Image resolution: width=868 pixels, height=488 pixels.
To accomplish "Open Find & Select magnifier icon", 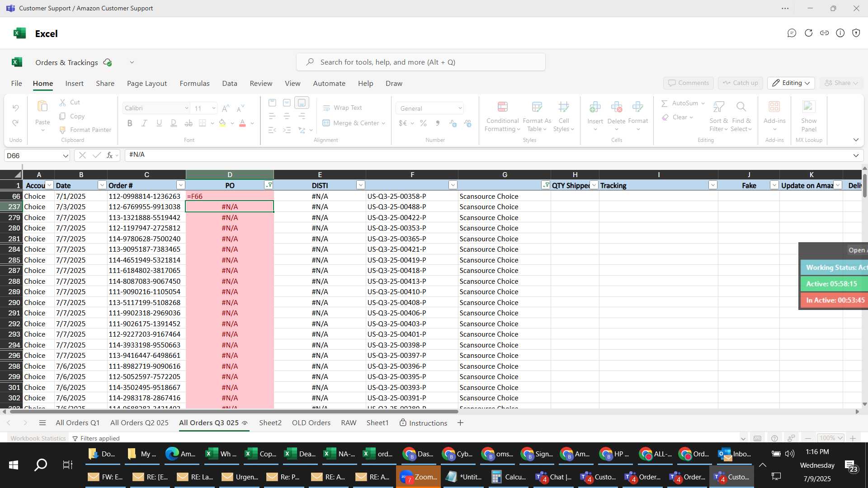I will tap(741, 107).
